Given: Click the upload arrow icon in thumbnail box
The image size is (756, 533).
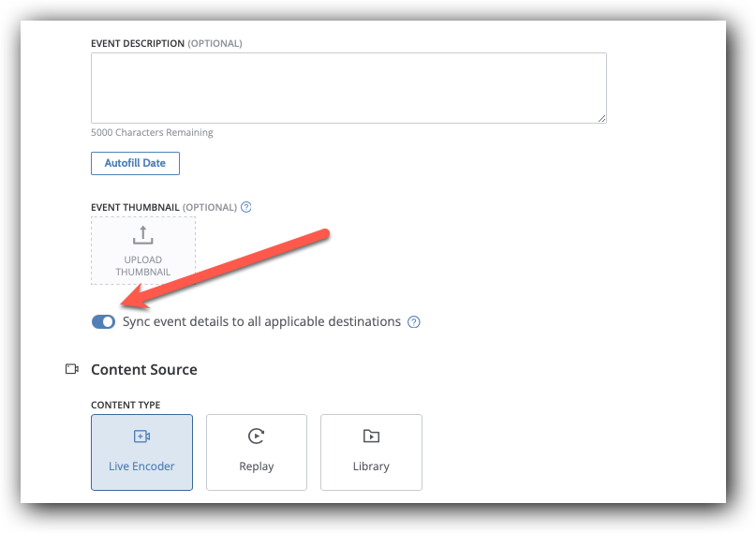Looking at the screenshot, I should pyautogui.click(x=143, y=235).
